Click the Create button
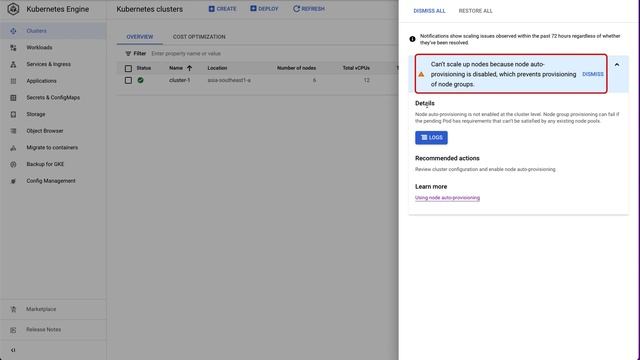Image resolution: width=640 pixels, height=360 pixels. [x=222, y=9]
